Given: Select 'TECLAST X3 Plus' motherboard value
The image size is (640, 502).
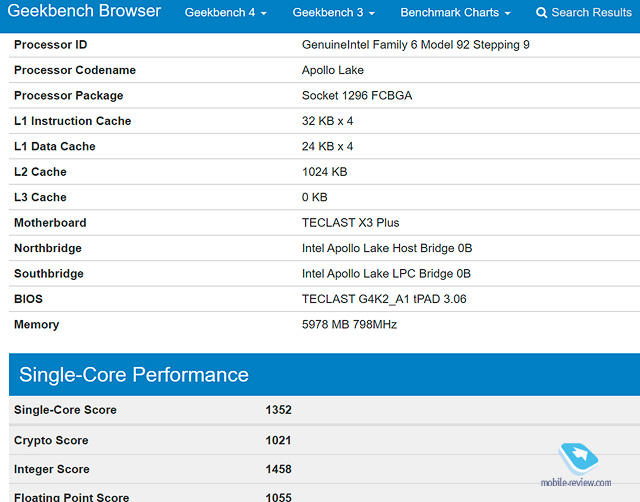Looking at the screenshot, I should [x=350, y=222].
